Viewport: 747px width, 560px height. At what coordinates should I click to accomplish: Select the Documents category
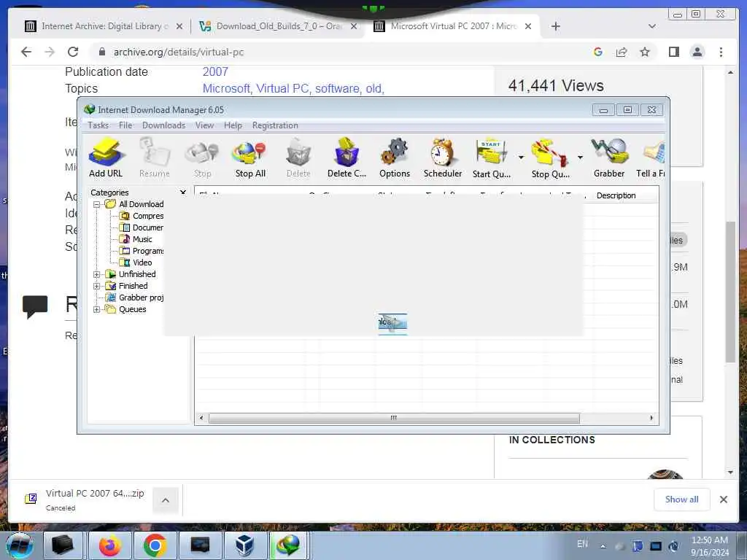click(142, 227)
